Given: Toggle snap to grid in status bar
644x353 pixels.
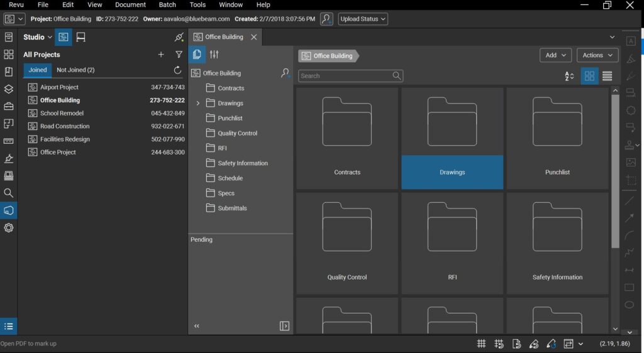Looking at the screenshot, I should (499, 344).
